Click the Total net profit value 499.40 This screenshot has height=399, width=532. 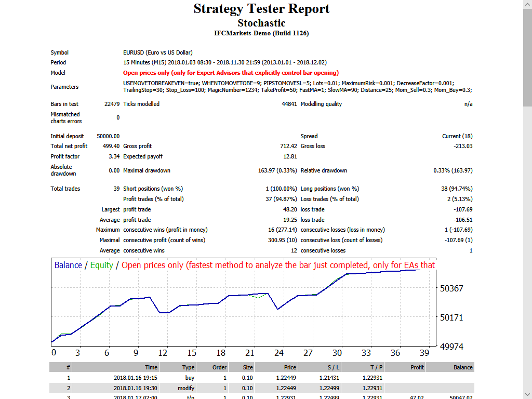(112, 146)
